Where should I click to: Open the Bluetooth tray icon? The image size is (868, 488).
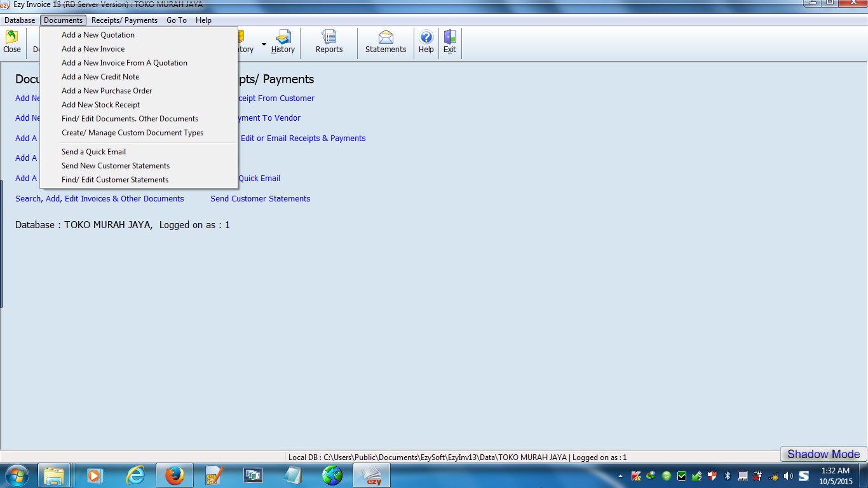click(x=728, y=476)
